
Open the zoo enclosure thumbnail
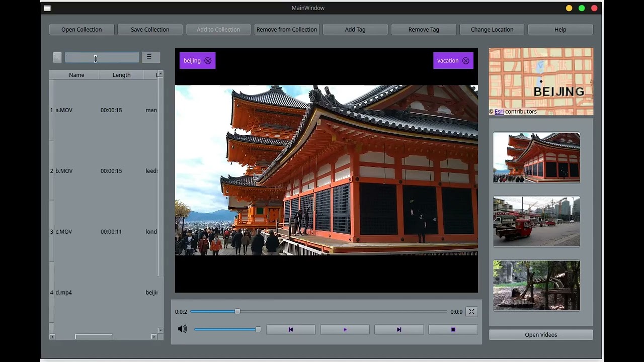[x=536, y=285]
